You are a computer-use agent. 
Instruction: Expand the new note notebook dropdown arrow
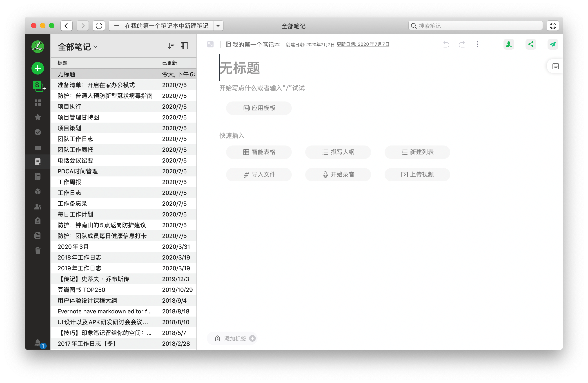pyautogui.click(x=218, y=26)
